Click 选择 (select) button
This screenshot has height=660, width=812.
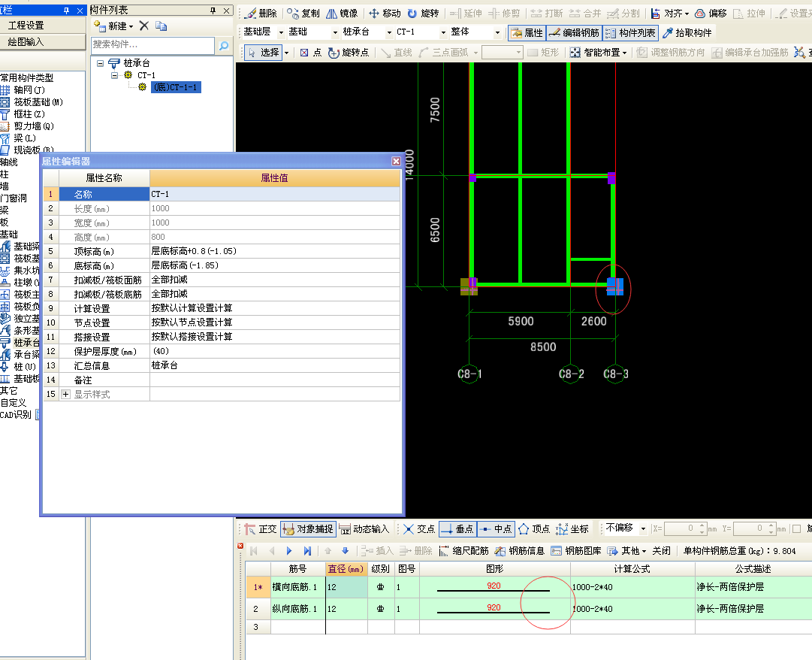264,53
